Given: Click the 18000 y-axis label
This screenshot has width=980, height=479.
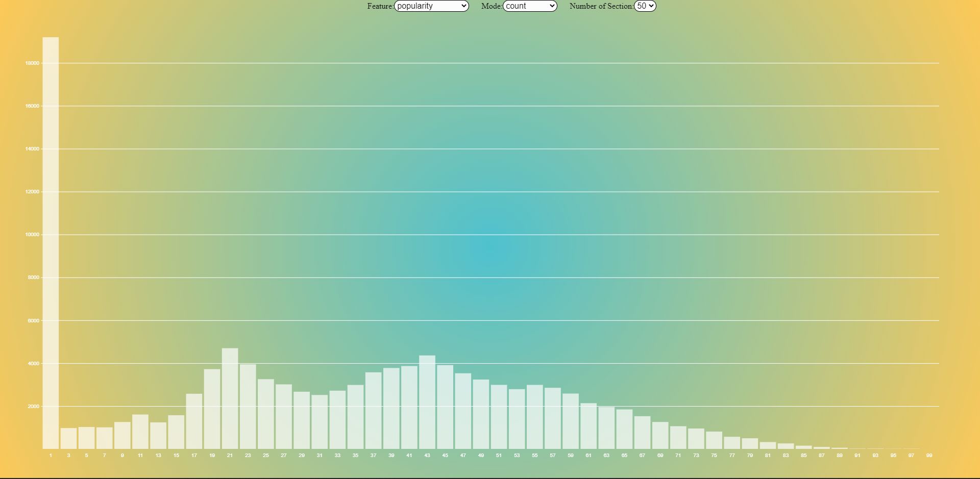Looking at the screenshot, I should pyautogui.click(x=32, y=63).
